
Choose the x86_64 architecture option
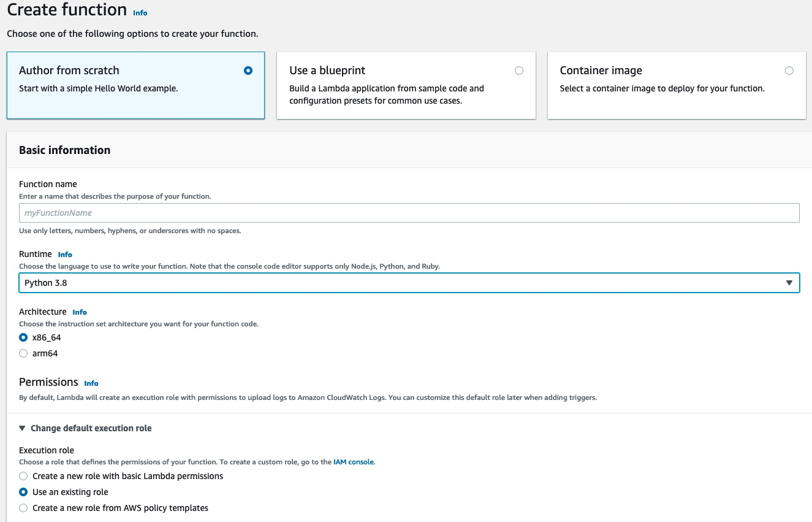coord(23,337)
